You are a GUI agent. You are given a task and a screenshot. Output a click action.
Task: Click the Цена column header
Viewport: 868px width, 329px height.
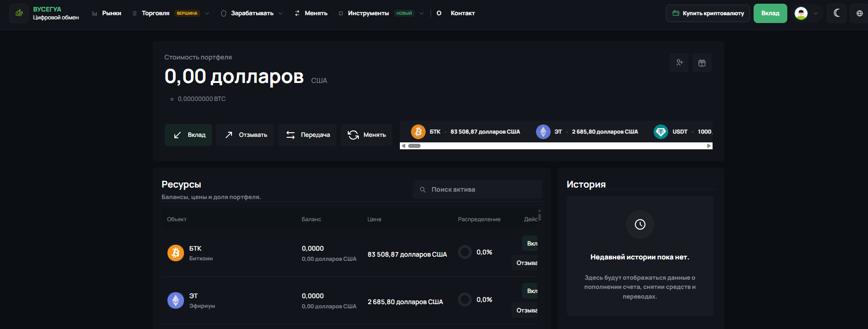375,219
